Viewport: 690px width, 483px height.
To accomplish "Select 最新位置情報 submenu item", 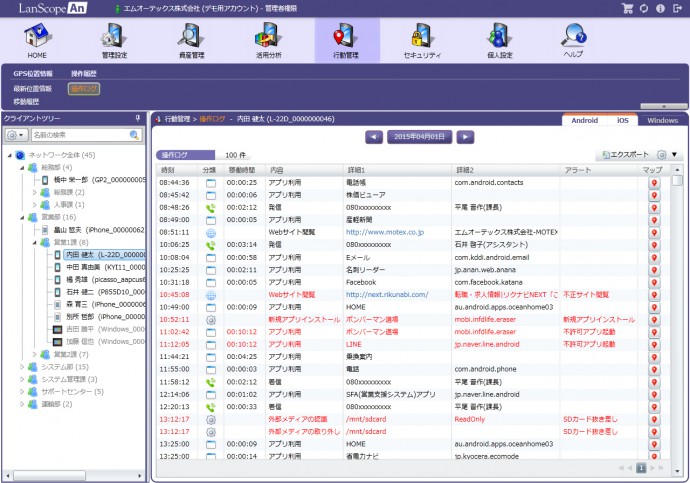I will (x=33, y=89).
